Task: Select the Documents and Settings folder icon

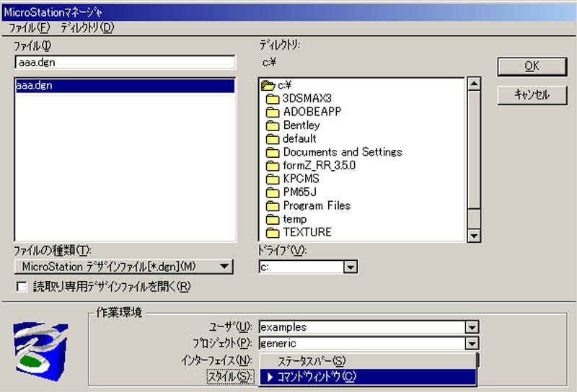Action: pos(273,152)
